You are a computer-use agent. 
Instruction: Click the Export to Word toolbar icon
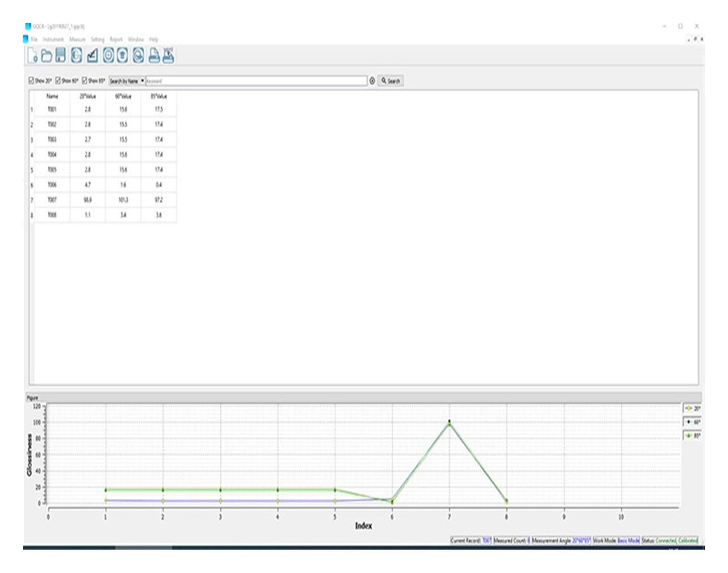pos(168,55)
